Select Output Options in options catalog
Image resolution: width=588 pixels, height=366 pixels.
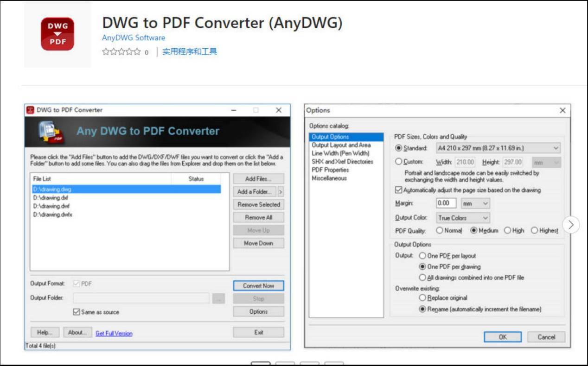tap(346, 137)
